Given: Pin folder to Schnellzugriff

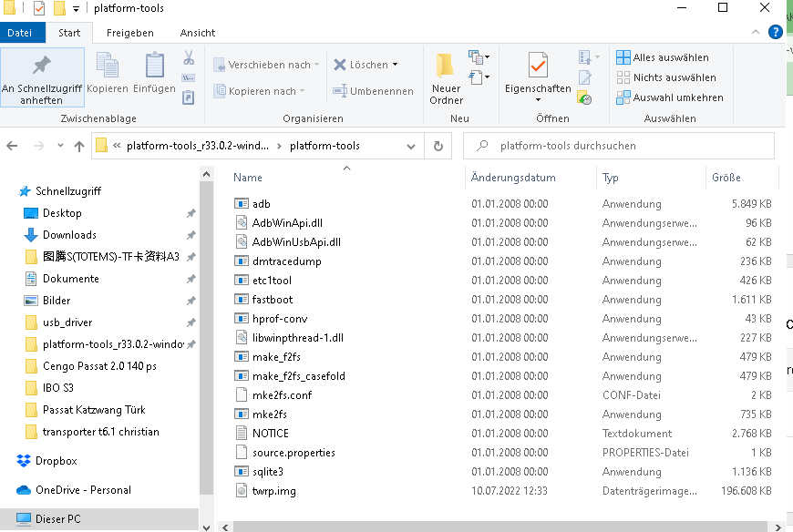Looking at the screenshot, I should (x=42, y=77).
